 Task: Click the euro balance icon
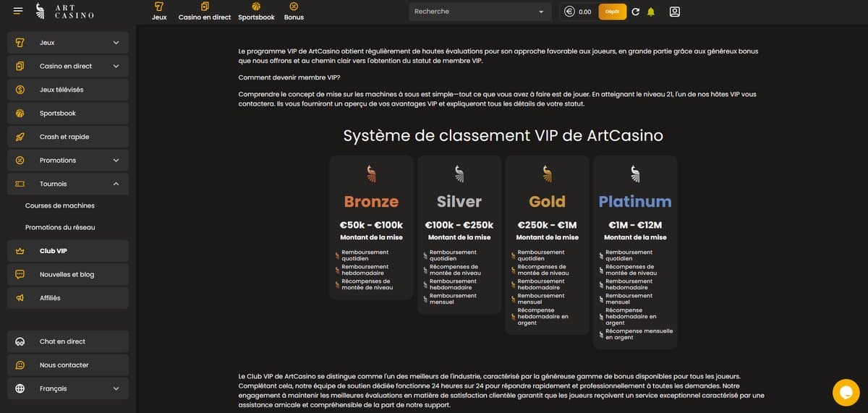point(569,12)
